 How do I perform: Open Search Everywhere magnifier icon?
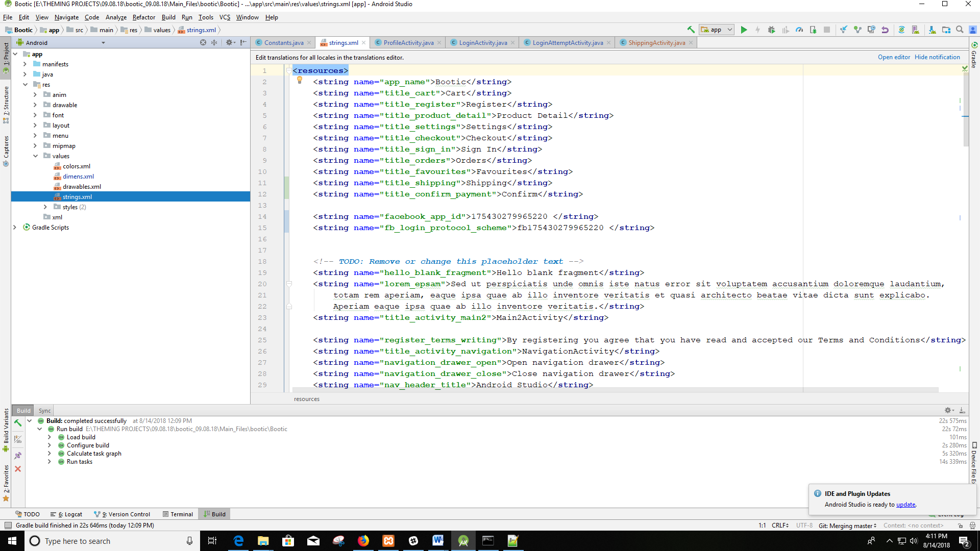960,30
